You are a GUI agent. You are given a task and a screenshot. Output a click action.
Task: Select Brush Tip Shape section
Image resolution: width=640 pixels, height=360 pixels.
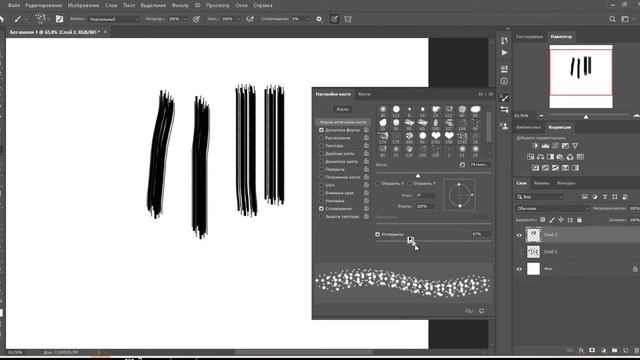tap(343, 122)
